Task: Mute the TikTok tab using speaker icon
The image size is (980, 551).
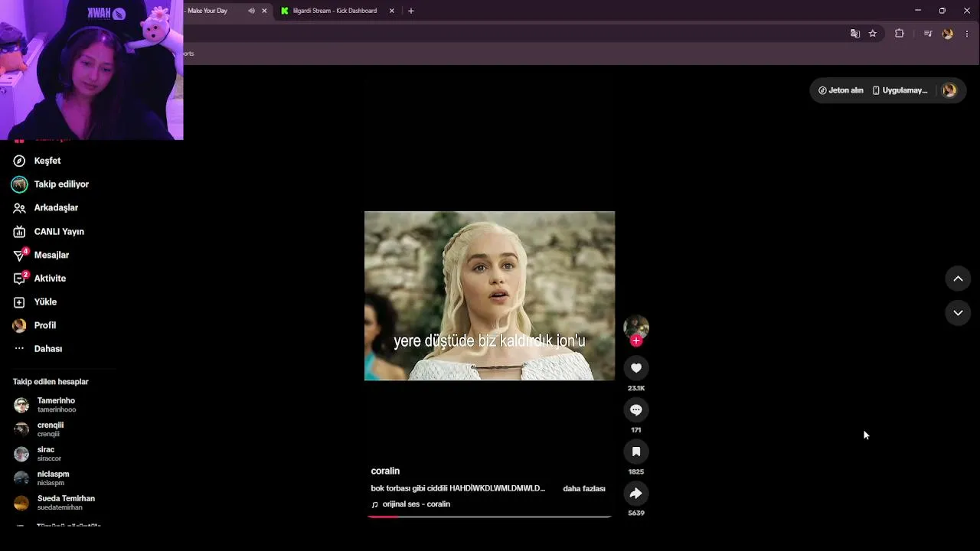Action: click(251, 11)
